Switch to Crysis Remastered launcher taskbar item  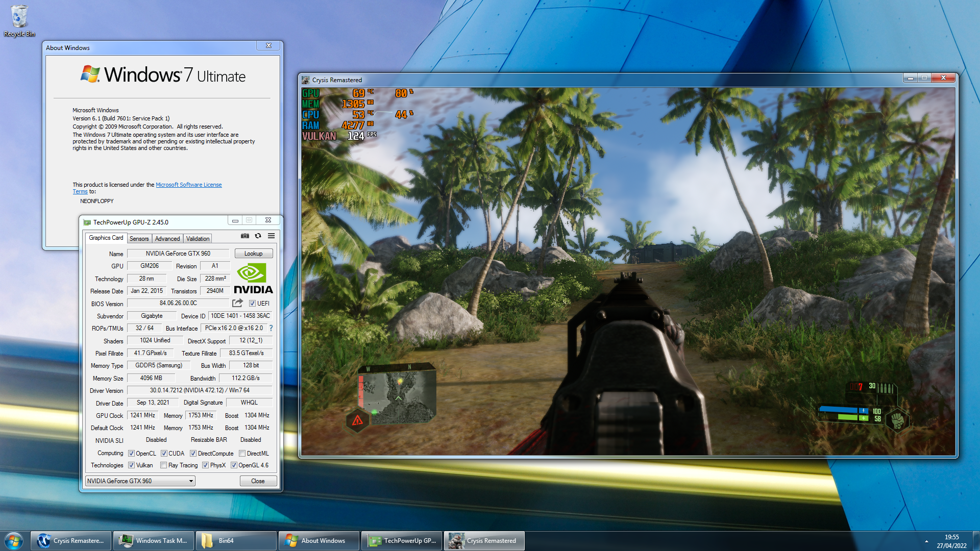click(x=71, y=541)
